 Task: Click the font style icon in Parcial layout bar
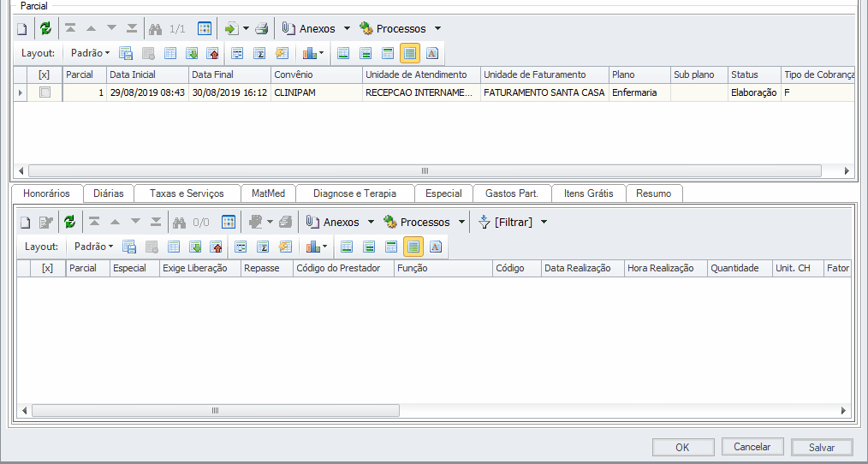(x=432, y=53)
